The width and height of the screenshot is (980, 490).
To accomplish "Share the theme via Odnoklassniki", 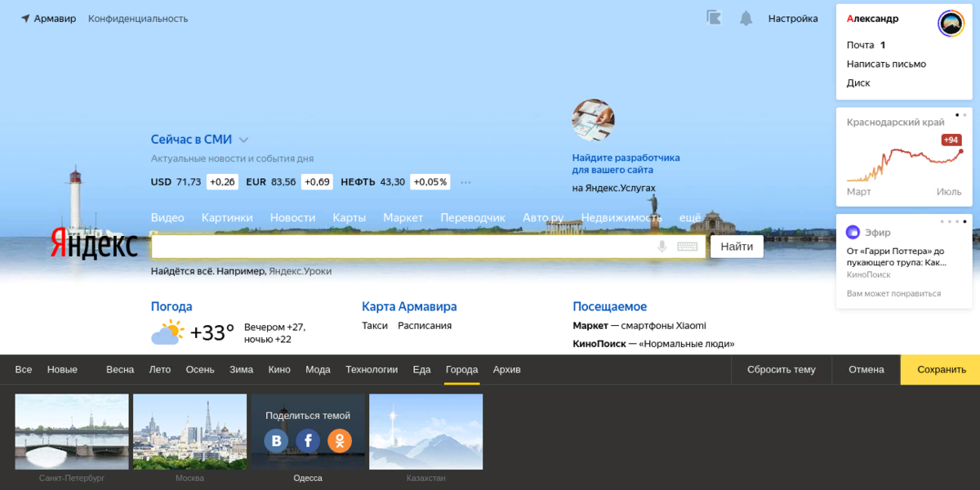I will (340, 441).
